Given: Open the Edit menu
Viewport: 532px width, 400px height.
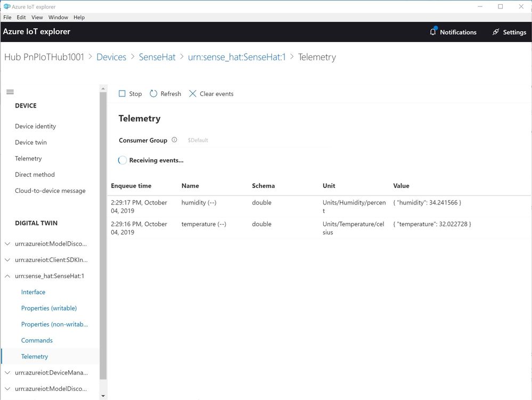Looking at the screenshot, I should pos(21,17).
